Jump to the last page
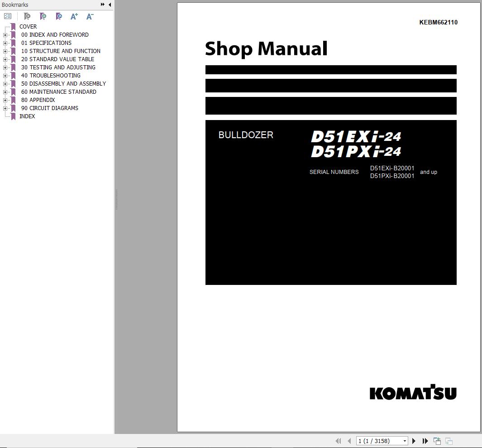 (425, 440)
